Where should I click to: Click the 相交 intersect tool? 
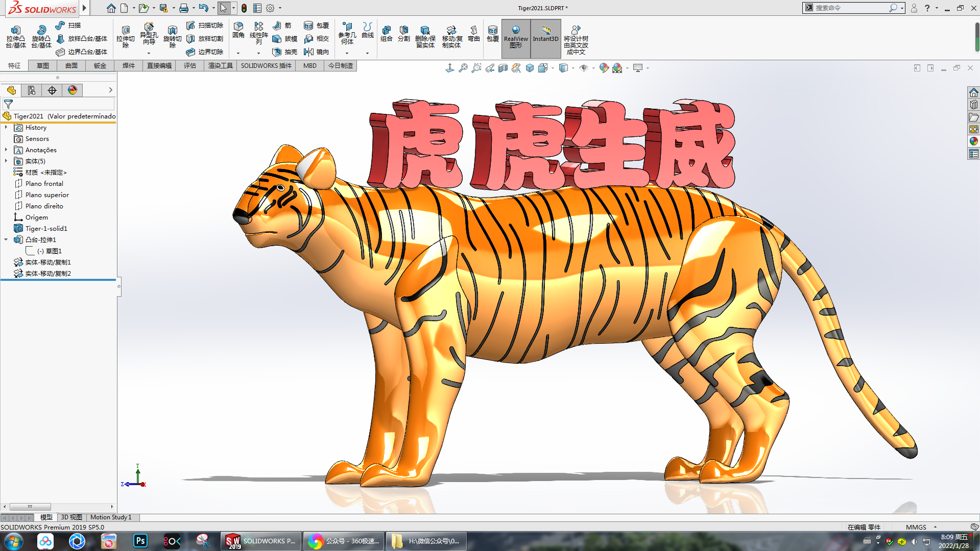316,38
